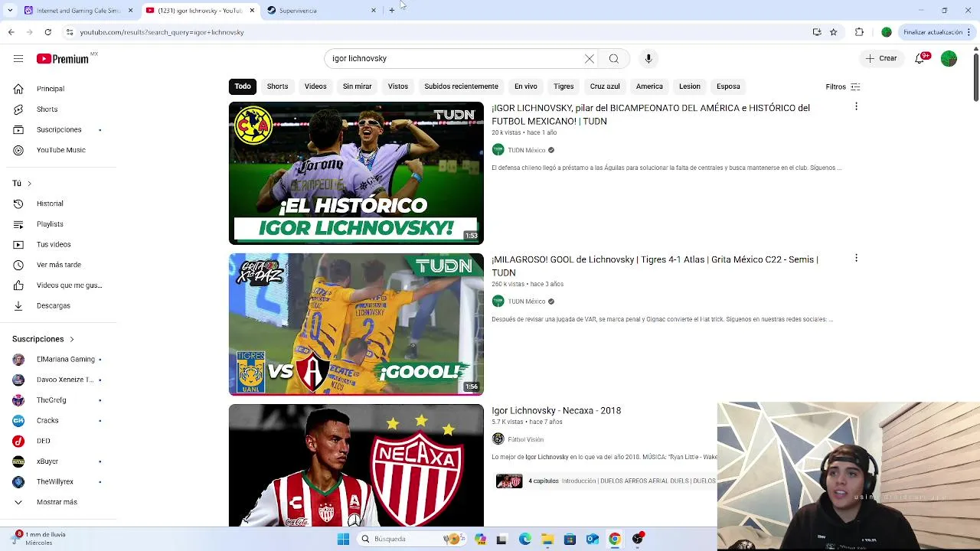Viewport: 980px width, 551px height.
Task: Open Videos que me gustan list
Action: [58, 285]
